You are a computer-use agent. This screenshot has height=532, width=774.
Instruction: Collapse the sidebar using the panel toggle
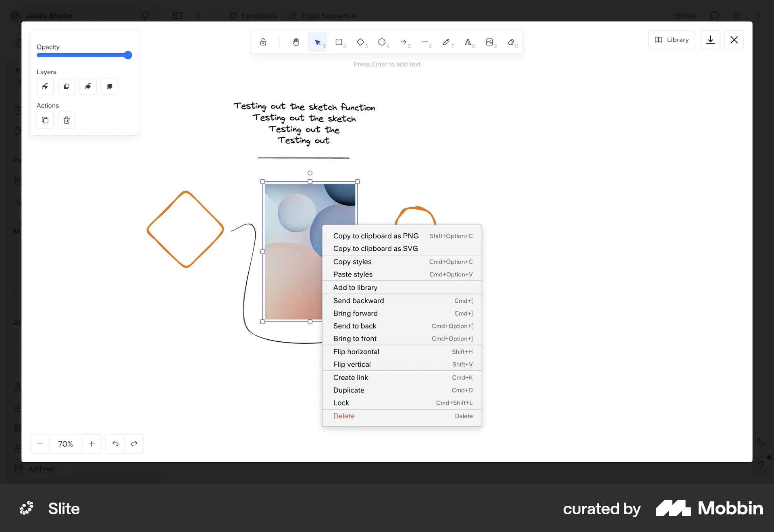pos(177,16)
